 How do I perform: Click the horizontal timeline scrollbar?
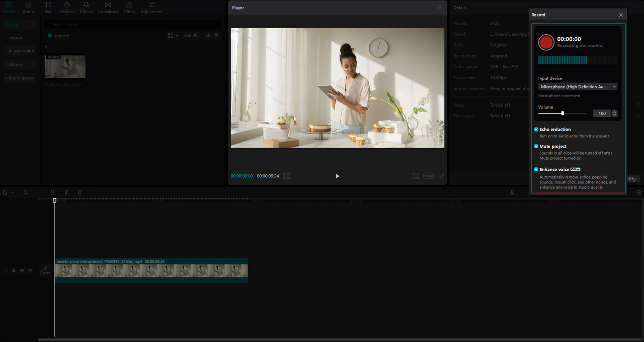[340, 339]
